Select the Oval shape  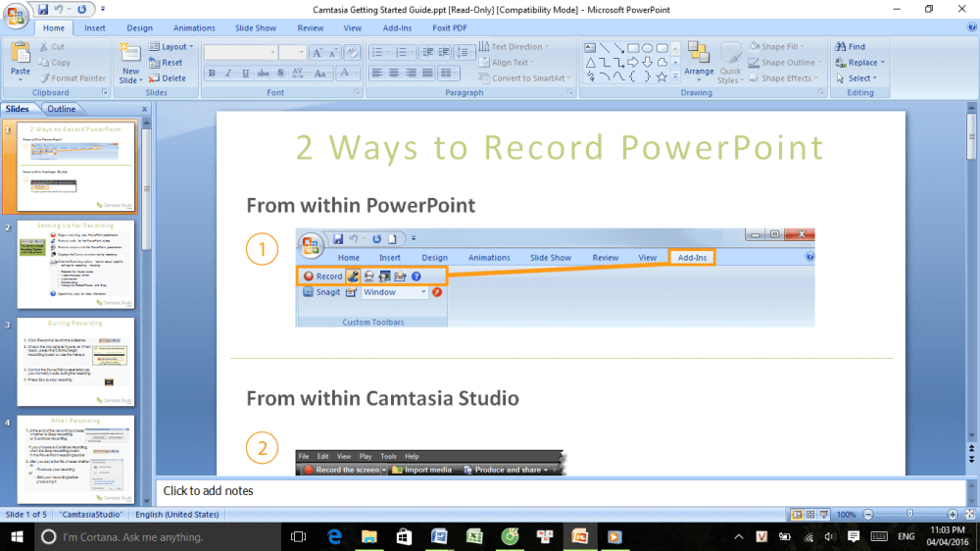pos(648,48)
